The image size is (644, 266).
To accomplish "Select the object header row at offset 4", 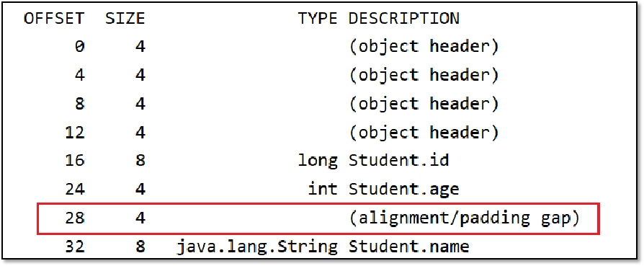I will coord(287,75).
